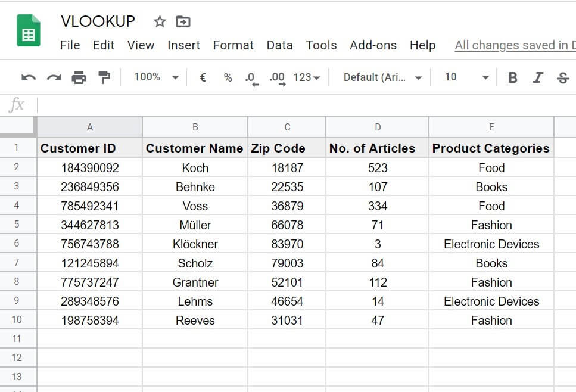Click the Redo arrow icon
The height and width of the screenshot is (392, 576).
point(54,77)
